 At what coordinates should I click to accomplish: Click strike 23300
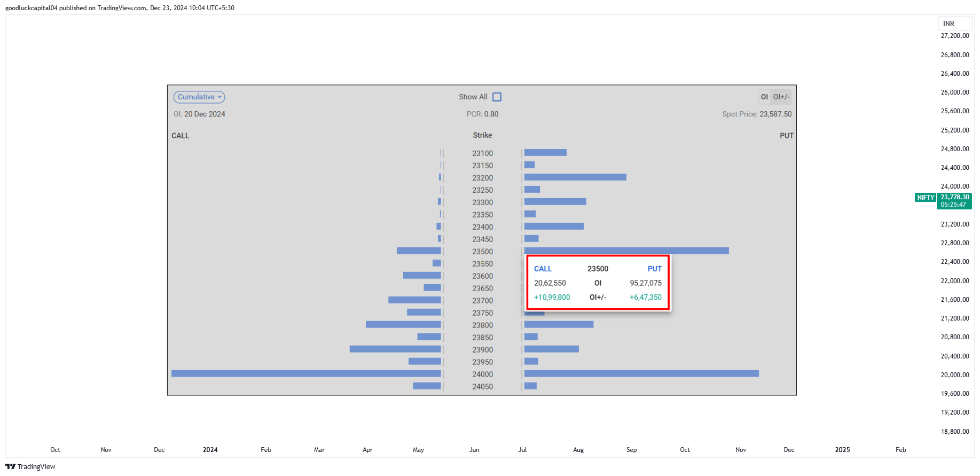[482, 202]
